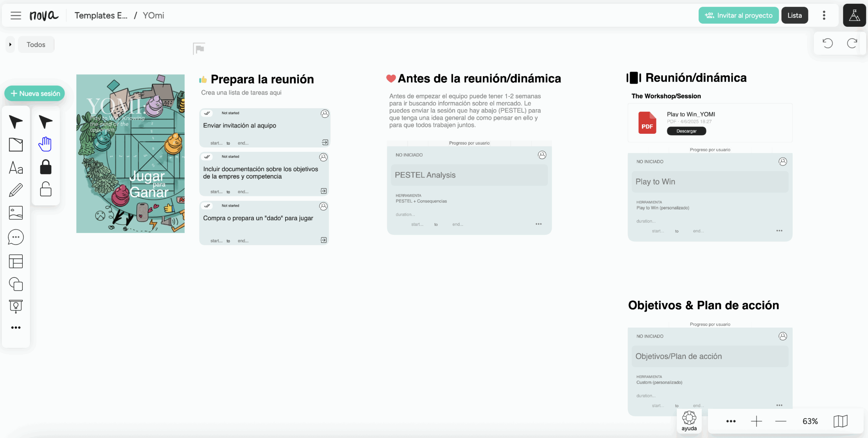The width and height of the screenshot is (868, 438).
Task: Open the Play to Win card options dots
Action: [x=779, y=231]
